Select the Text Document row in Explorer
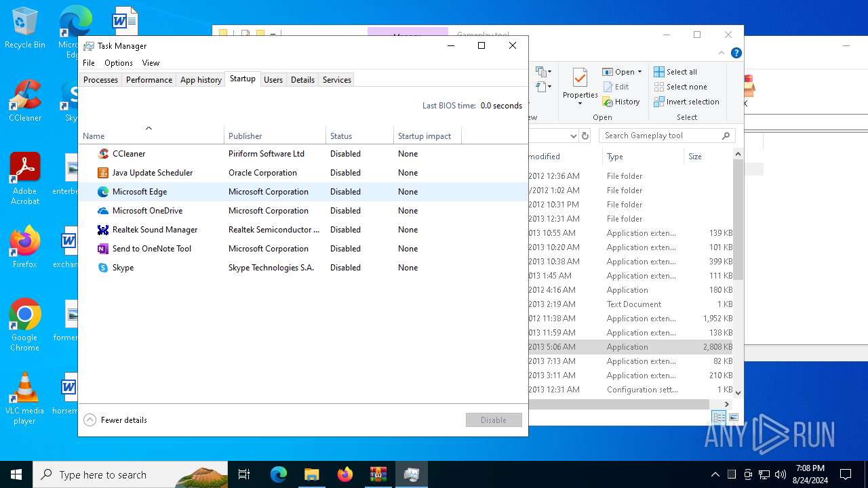868x488 pixels. (x=631, y=304)
